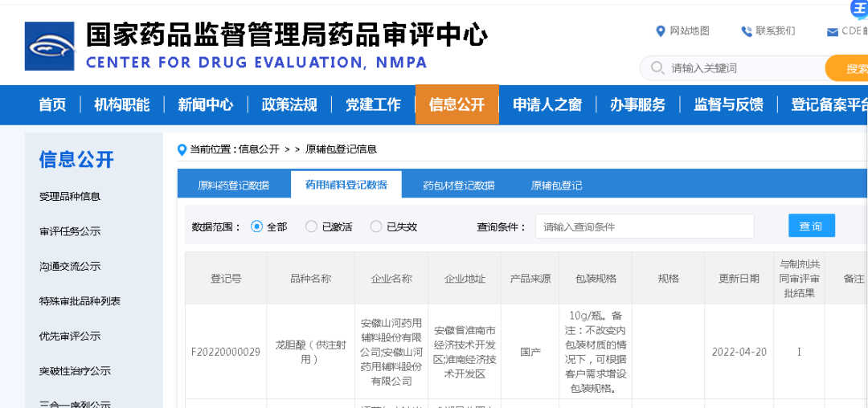Viewport: 868px width, 408px height.
Task: Open 优先审评公示 in sidebar
Action: 70,337
